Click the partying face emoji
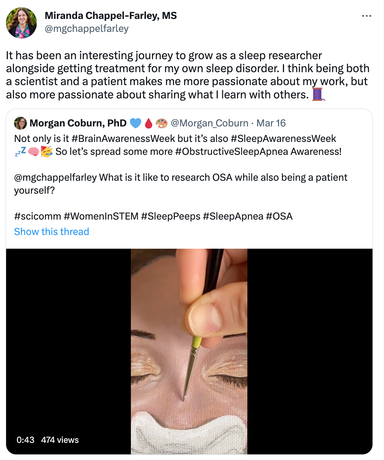This screenshot has height=460, width=384. tap(47, 152)
